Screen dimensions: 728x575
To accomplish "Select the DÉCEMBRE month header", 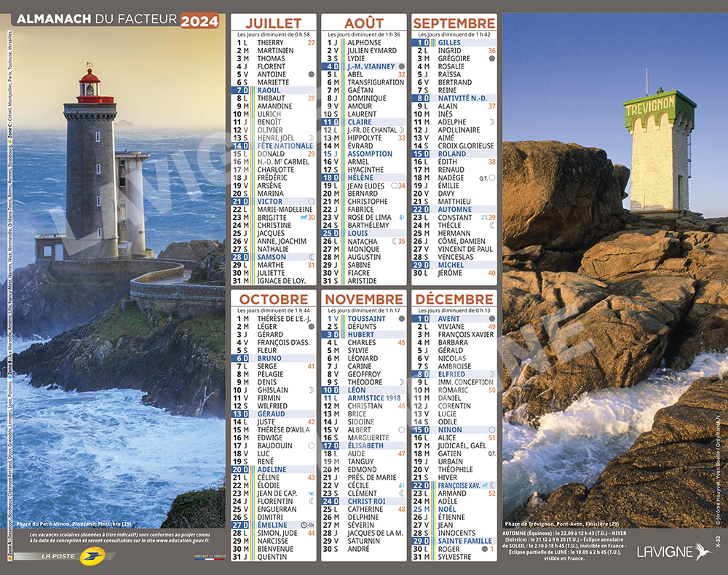I will (x=454, y=299).
